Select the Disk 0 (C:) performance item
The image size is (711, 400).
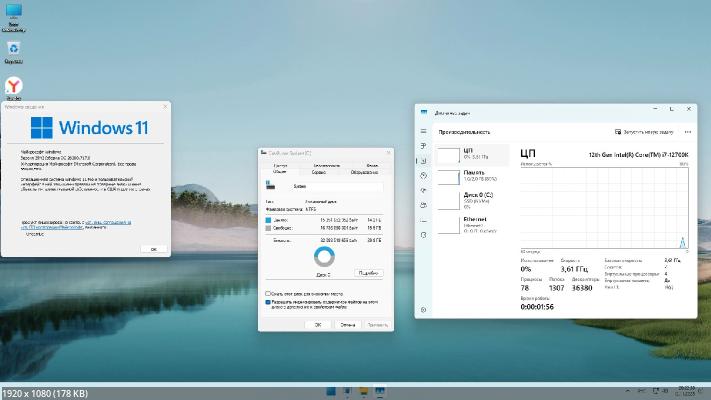(474, 197)
